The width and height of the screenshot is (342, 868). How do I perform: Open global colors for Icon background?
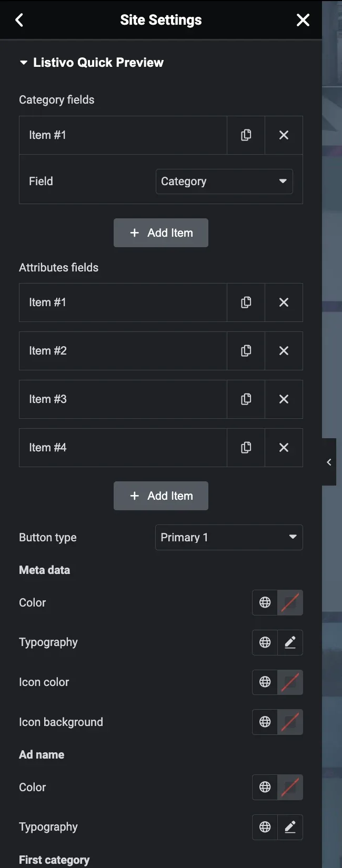(x=265, y=722)
